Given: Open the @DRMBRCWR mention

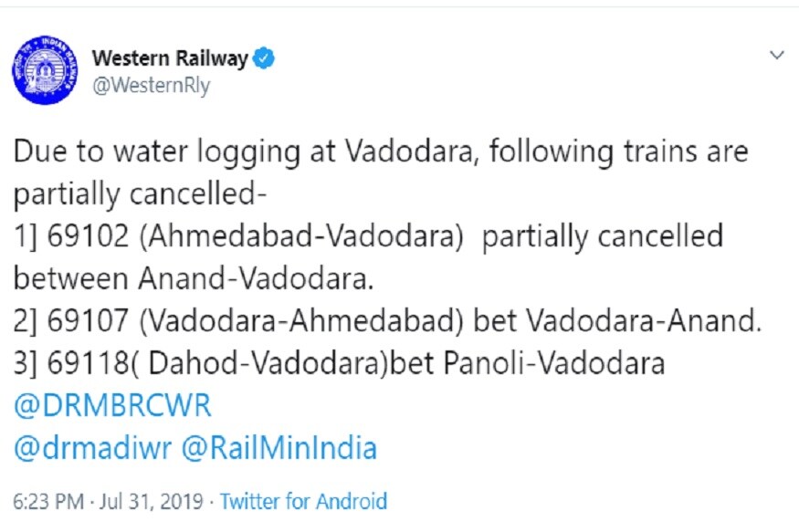Looking at the screenshot, I should 112,406.
